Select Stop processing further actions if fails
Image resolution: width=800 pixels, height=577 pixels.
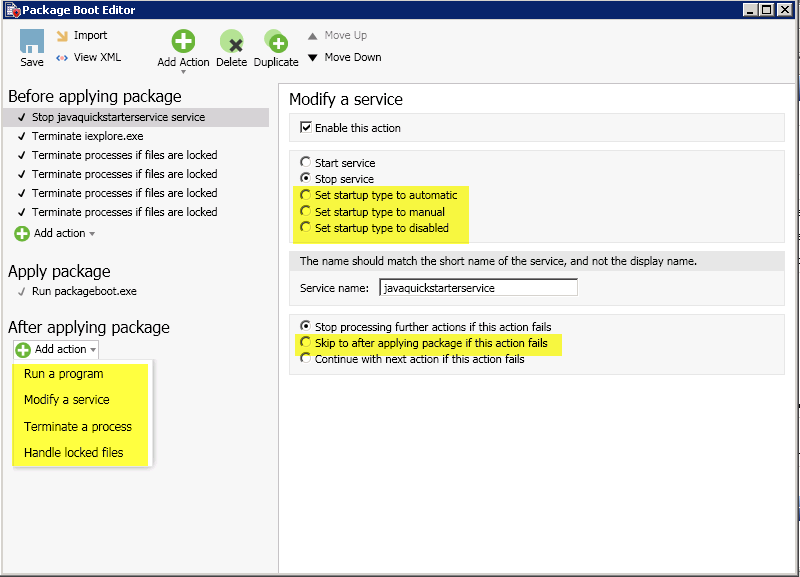(305, 326)
